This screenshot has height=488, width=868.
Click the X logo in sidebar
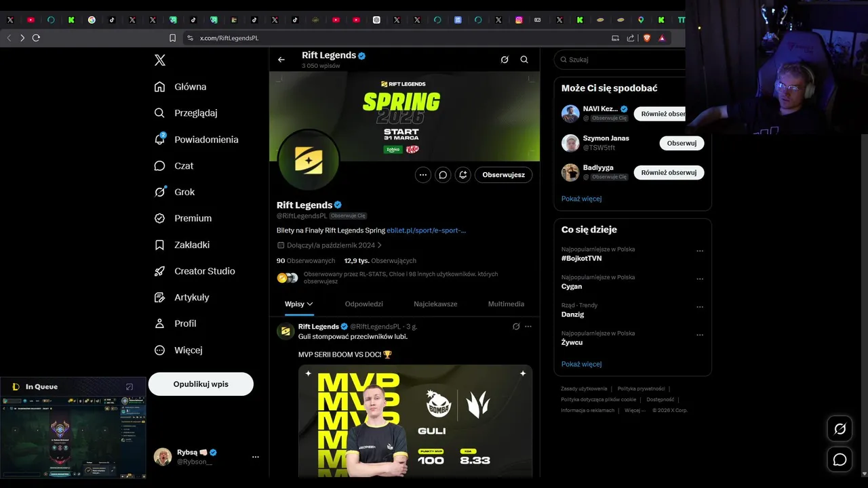(x=160, y=60)
